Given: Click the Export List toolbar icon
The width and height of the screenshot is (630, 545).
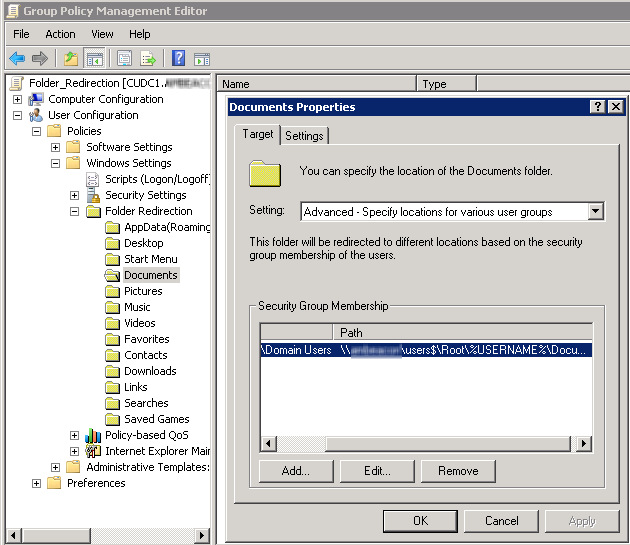Looking at the screenshot, I should (x=148, y=58).
